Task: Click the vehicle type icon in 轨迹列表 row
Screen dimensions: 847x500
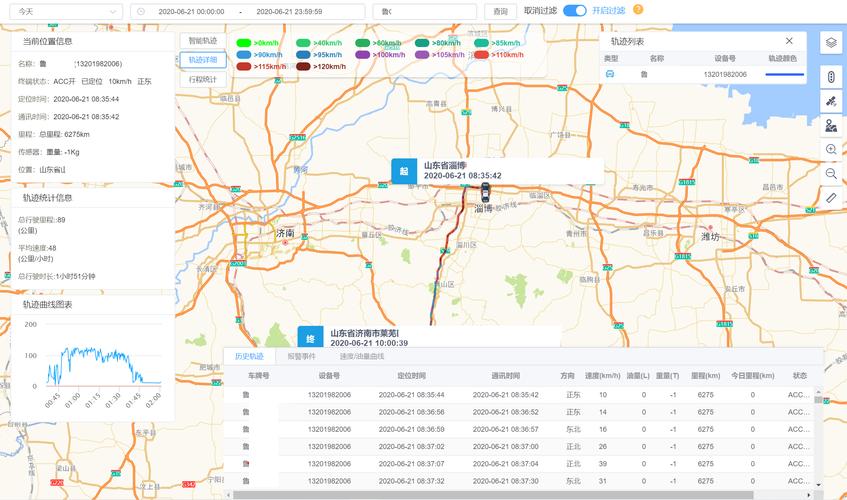Action: coord(610,74)
